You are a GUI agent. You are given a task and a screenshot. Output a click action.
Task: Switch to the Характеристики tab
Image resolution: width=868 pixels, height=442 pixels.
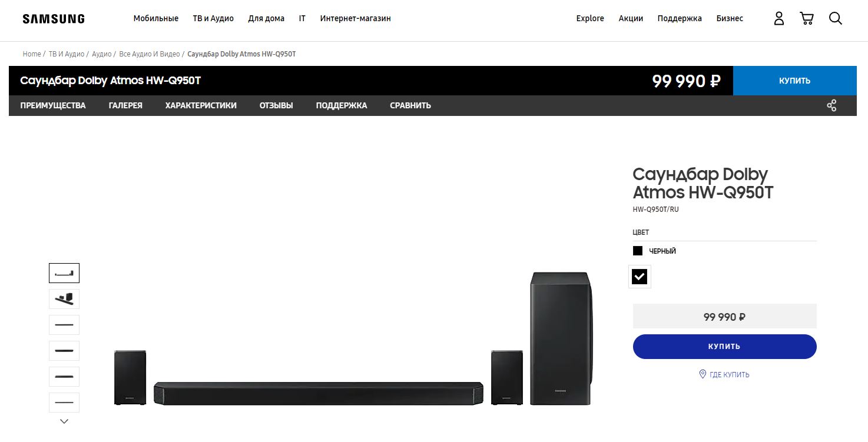pyautogui.click(x=201, y=105)
